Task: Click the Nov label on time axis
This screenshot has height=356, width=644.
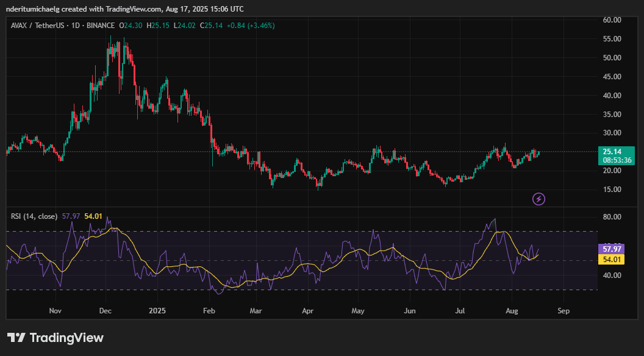Action: [55, 311]
